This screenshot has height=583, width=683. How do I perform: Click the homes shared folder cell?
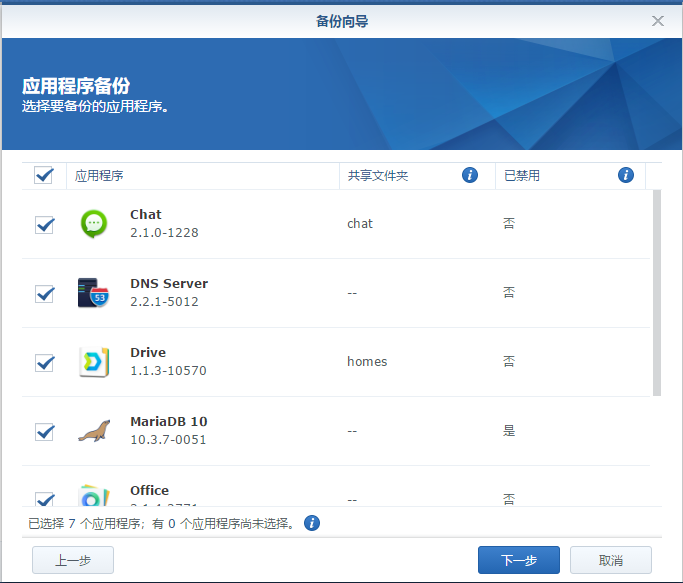coord(367,362)
